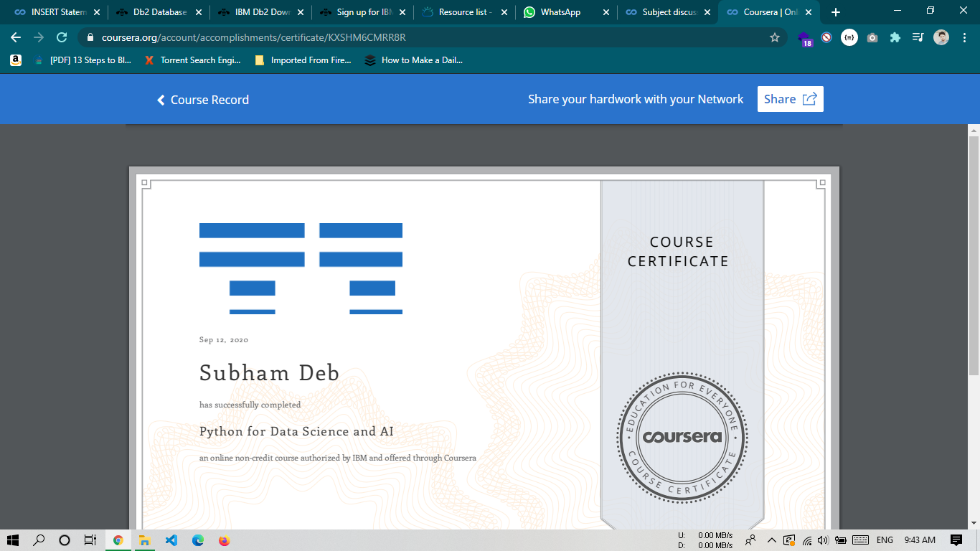980x551 pixels.
Task: Open the Amazon bookmark icon
Action: (x=16, y=60)
